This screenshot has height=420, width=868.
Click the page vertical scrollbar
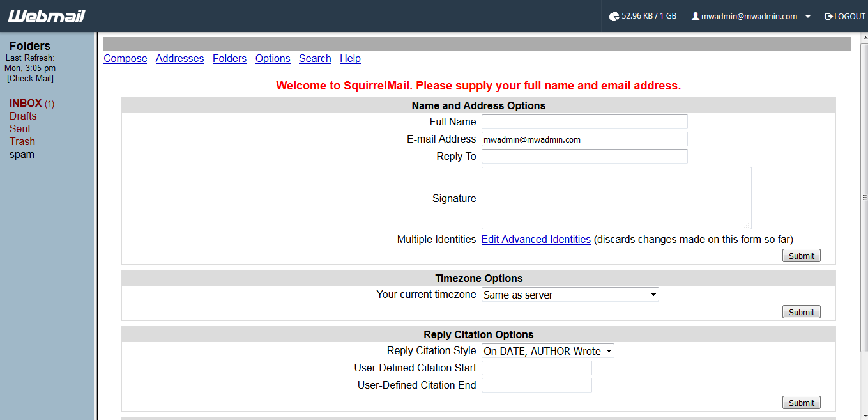coord(865,197)
